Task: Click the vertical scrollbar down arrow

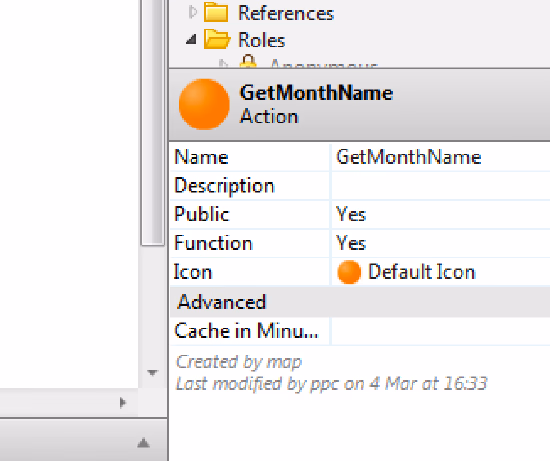Action: pyautogui.click(x=152, y=373)
